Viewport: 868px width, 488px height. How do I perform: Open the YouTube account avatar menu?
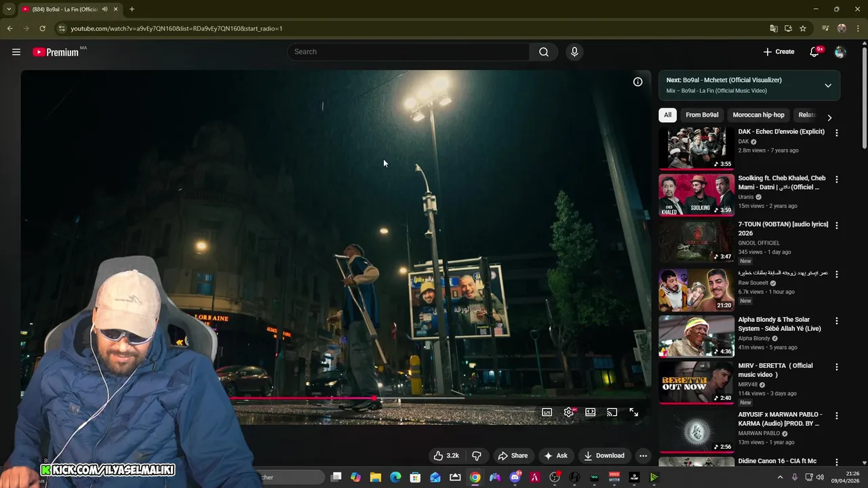coord(840,52)
